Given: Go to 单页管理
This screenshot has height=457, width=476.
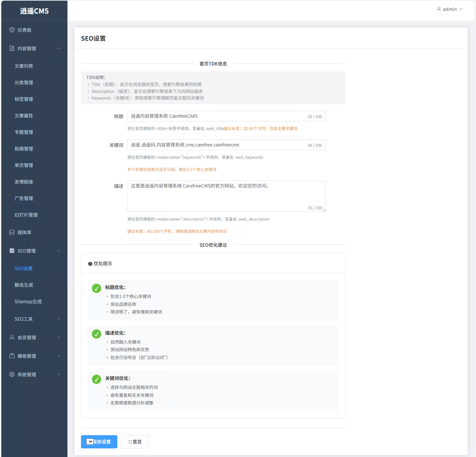Looking at the screenshot, I should (34, 165).
